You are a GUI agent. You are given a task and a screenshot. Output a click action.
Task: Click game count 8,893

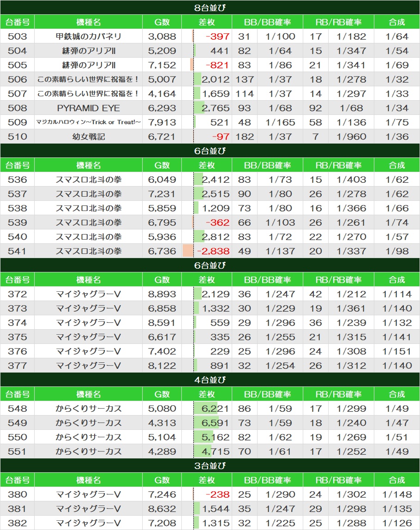point(162,294)
